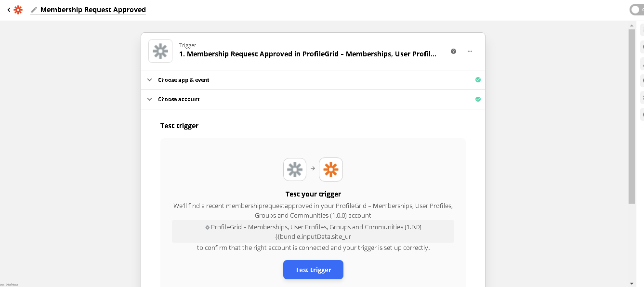The width and height of the screenshot is (644, 287).
Task: Expand the Choose app & event section
Action: (x=183, y=80)
